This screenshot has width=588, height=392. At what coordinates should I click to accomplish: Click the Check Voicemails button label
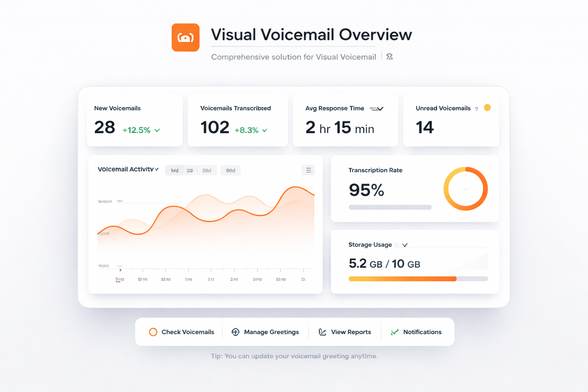pos(188,332)
